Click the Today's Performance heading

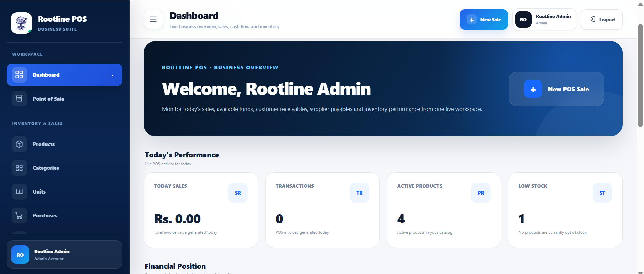pyautogui.click(x=182, y=155)
